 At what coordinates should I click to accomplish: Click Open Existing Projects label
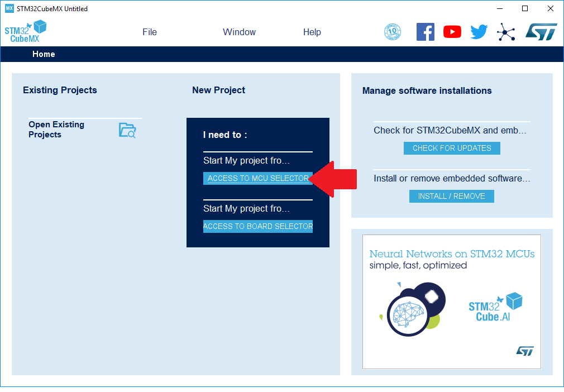point(56,130)
